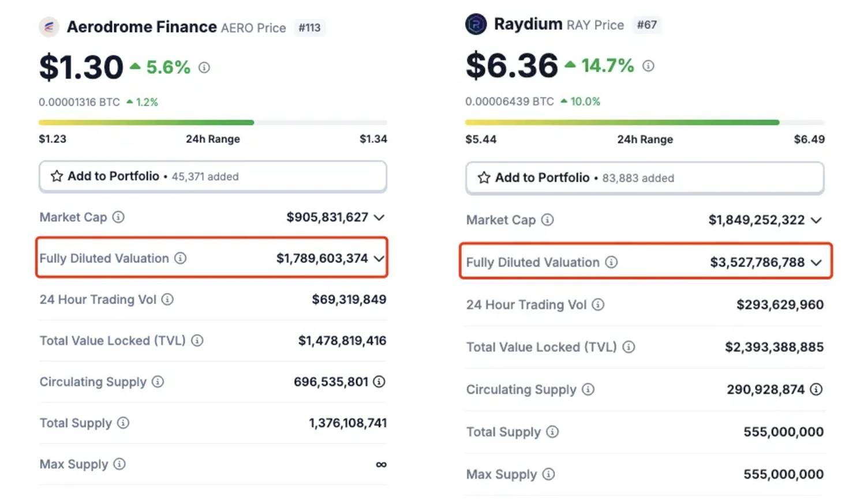This screenshot has width=860, height=504.
Task: Click the Raydium logo icon
Action: 476,24
